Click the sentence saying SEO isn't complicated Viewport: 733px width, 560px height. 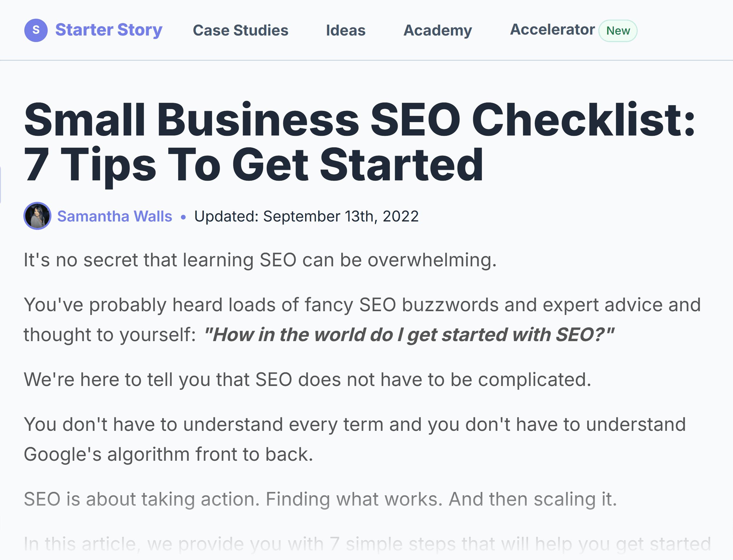pyautogui.click(x=307, y=379)
